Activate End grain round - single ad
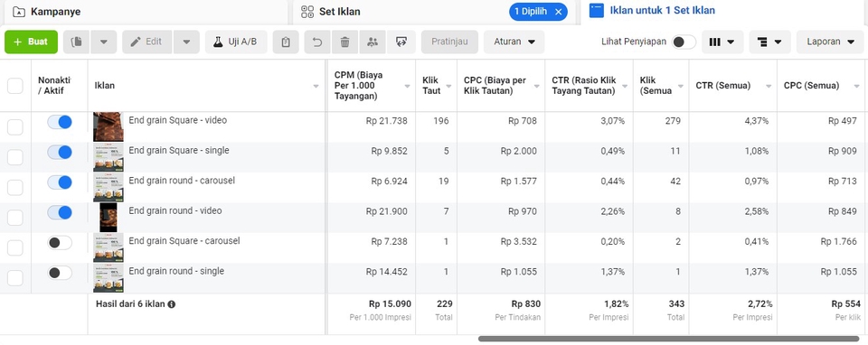Viewport: 868px width, 345px height. click(60, 273)
